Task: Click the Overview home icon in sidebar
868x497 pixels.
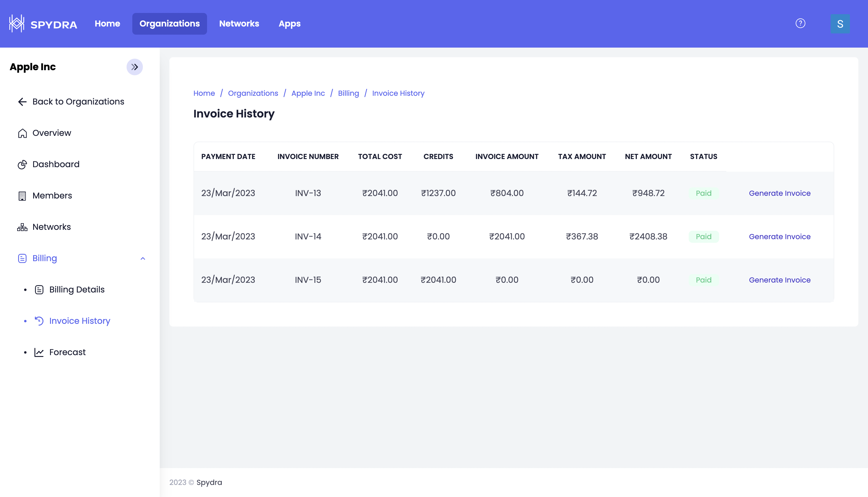Action: coord(22,133)
